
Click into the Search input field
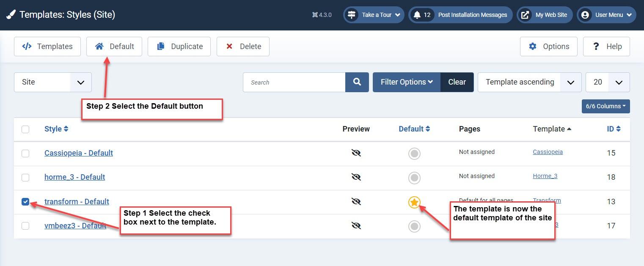pyautogui.click(x=294, y=82)
